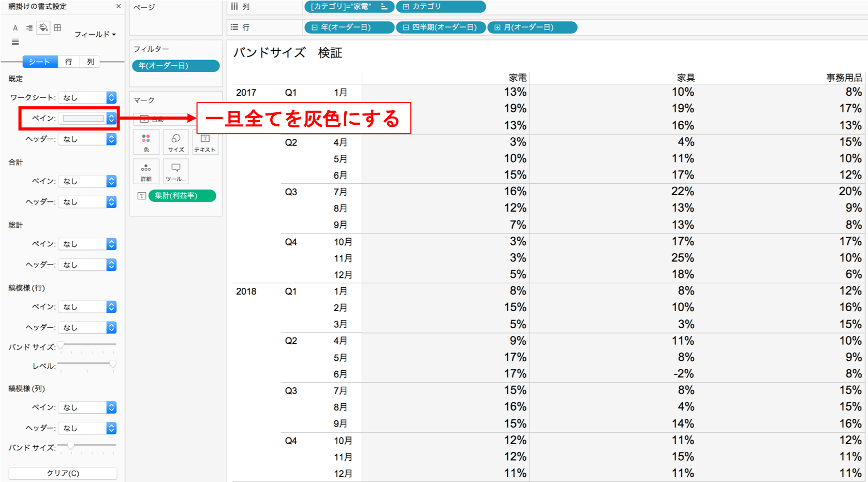Click the sort icon on [カテゴリ]="家電" pill
Image resolution: width=868 pixels, height=482 pixels.
tap(384, 7)
